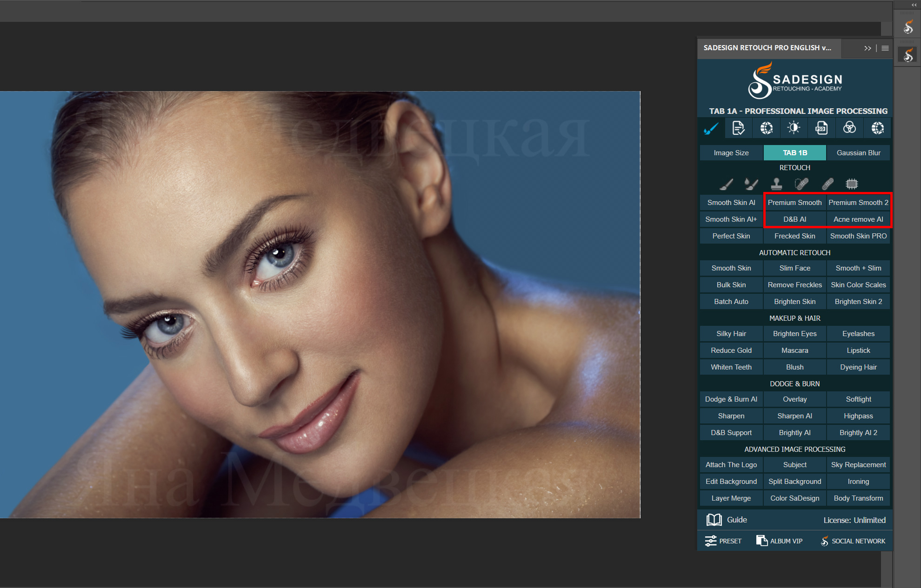Apply the Acne remove AI action
Screen dimensions: 921x588
pyautogui.click(x=858, y=219)
